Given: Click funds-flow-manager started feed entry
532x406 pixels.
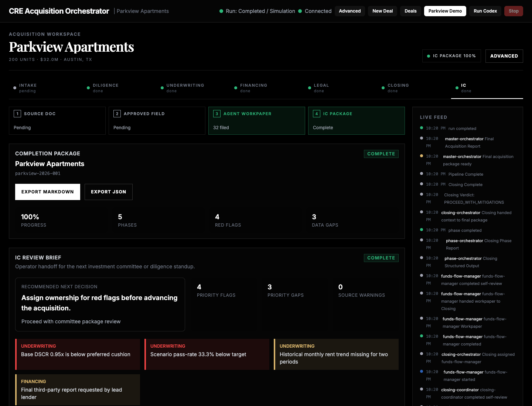Looking at the screenshot, I should (468, 376).
